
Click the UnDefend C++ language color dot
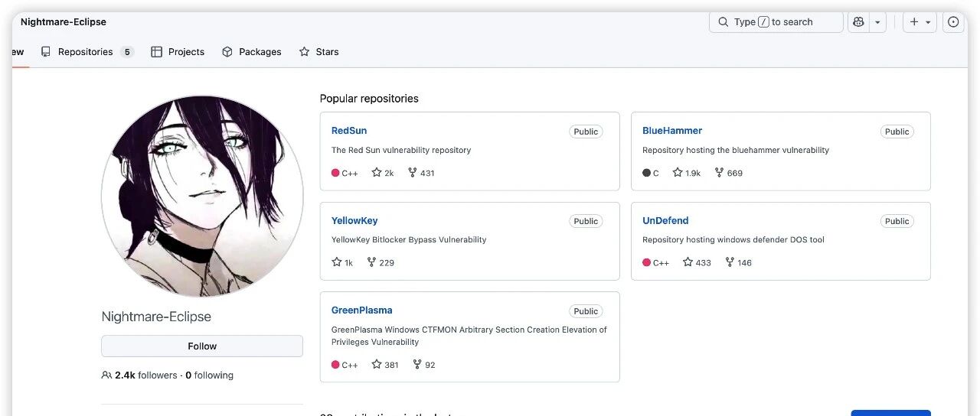[646, 262]
